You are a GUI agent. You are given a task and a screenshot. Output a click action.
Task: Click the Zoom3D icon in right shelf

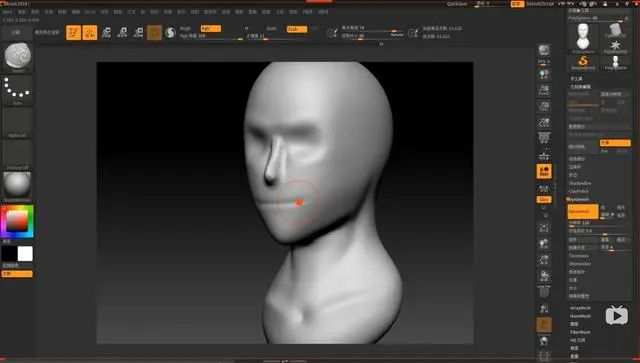pos(544,260)
